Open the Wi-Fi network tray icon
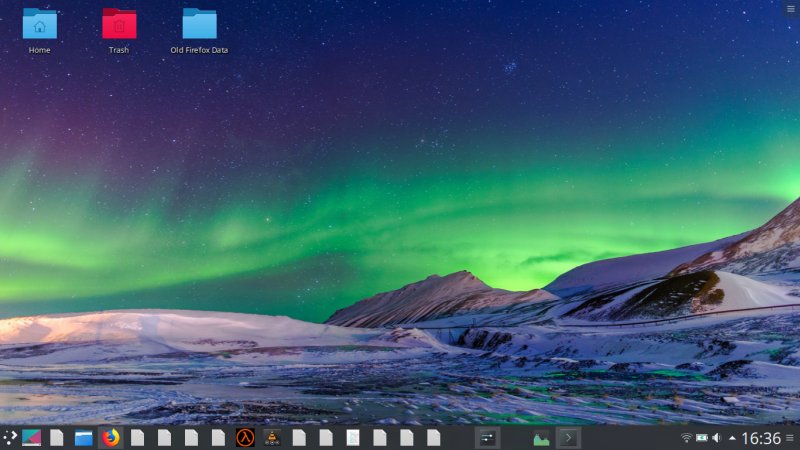Image resolution: width=800 pixels, height=450 pixels. click(687, 438)
